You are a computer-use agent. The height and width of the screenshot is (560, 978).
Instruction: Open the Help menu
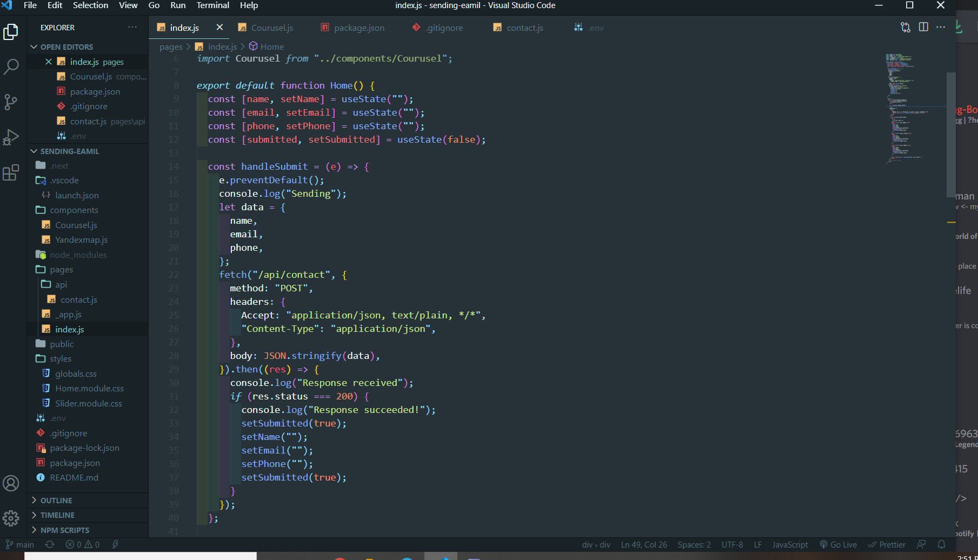pyautogui.click(x=249, y=5)
